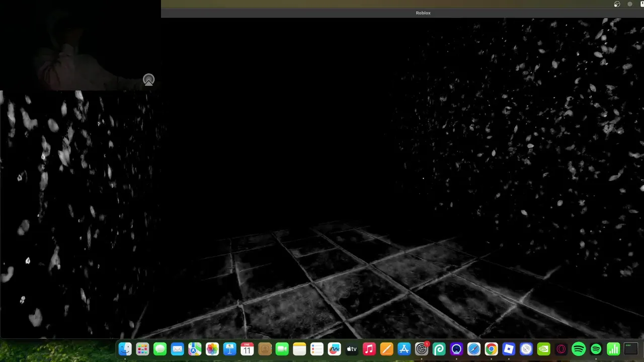Image resolution: width=644 pixels, height=362 pixels.
Task: Open System Settings with notification badge
Action: coord(422,349)
